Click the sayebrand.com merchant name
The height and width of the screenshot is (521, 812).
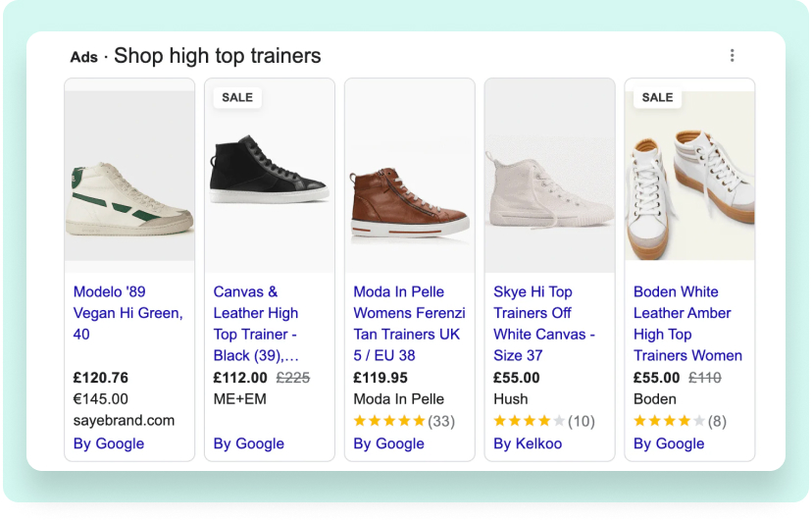click(124, 421)
